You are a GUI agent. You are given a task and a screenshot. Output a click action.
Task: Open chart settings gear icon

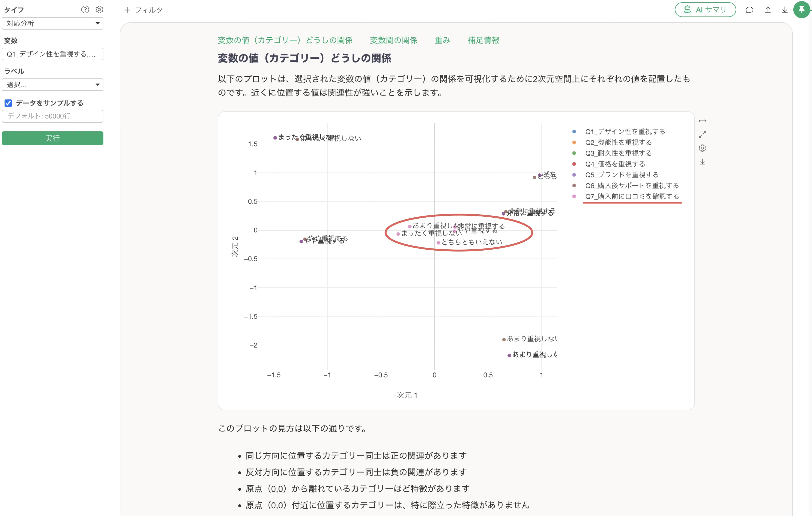702,148
